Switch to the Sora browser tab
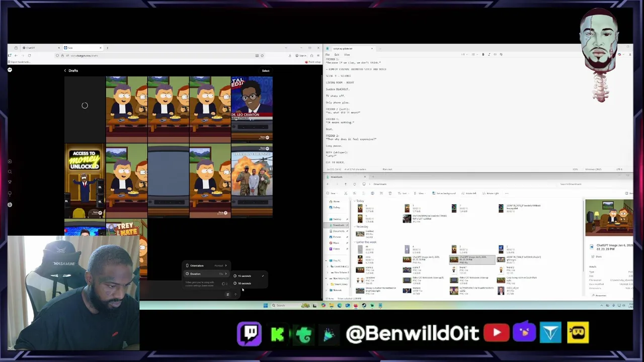 [x=82, y=48]
